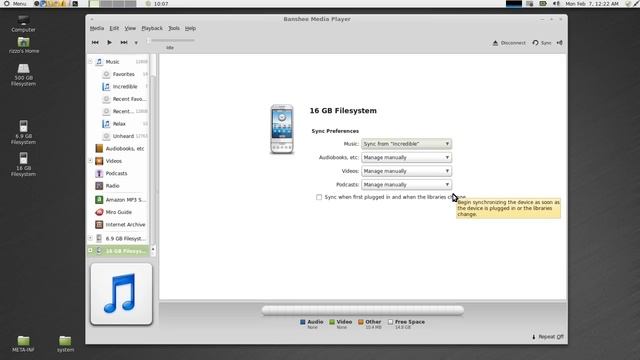
Task: Open the Tools menu
Action: pyautogui.click(x=173, y=28)
